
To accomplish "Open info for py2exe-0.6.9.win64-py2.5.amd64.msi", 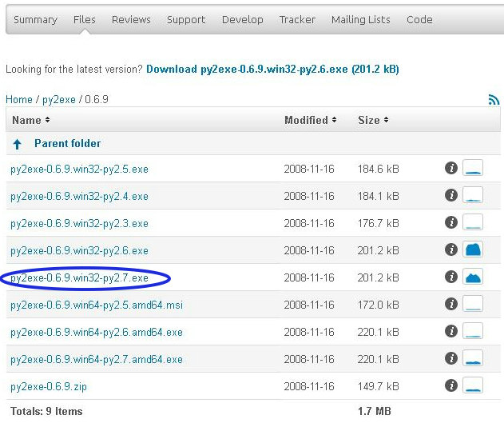I will [x=451, y=304].
